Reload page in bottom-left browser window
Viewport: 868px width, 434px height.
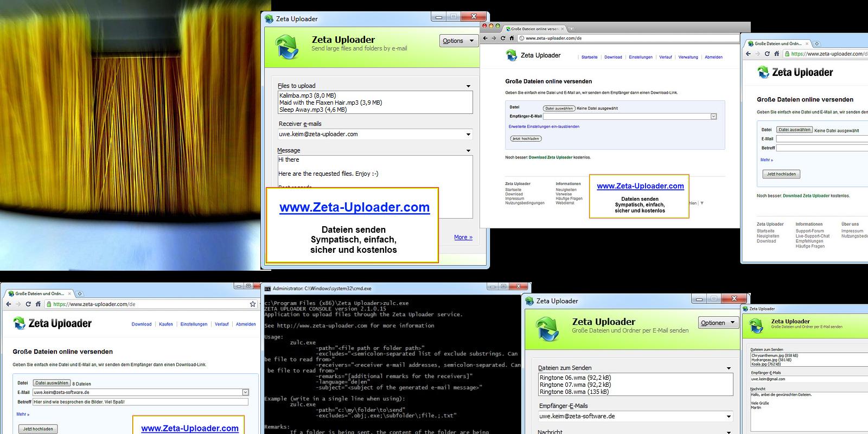click(28, 304)
